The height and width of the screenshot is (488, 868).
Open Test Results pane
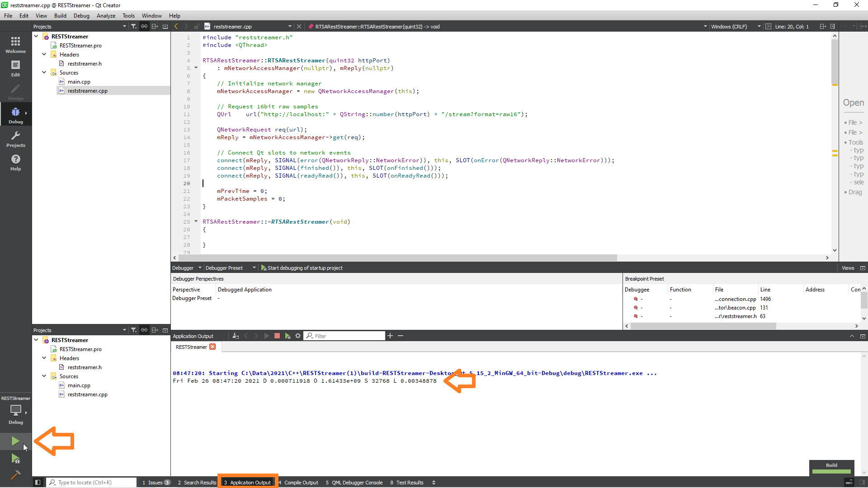pos(407,482)
